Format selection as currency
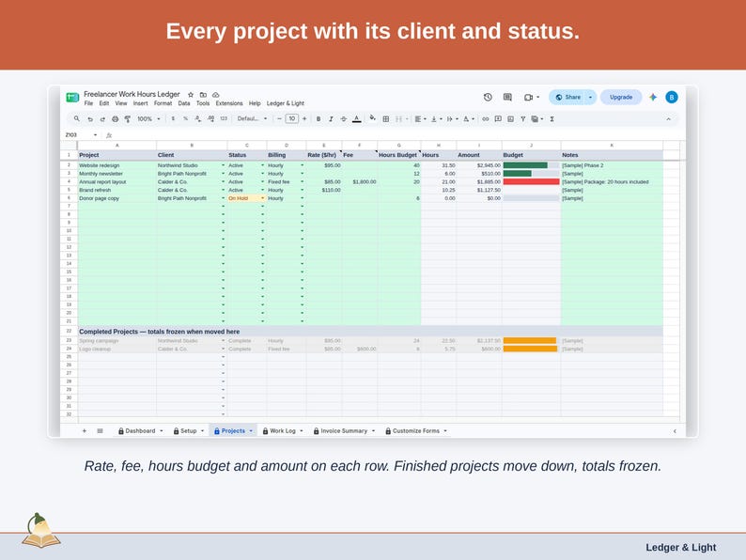Image resolution: width=746 pixels, height=560 pixels. click(173, 119)
